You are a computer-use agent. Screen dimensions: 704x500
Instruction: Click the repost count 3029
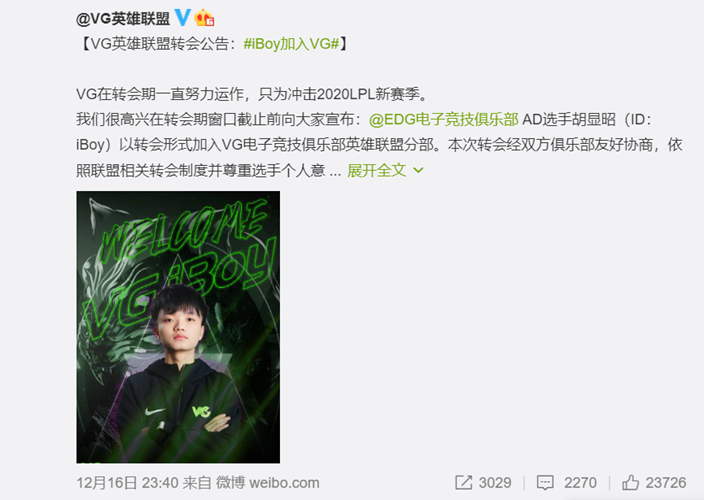(x=495, y=482)
